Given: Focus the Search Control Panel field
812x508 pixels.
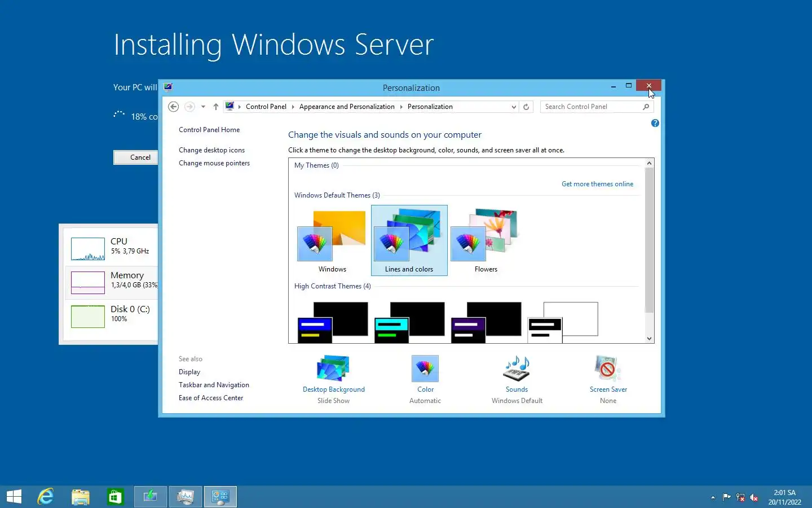Looking at the screenshot, I should 591,107.
